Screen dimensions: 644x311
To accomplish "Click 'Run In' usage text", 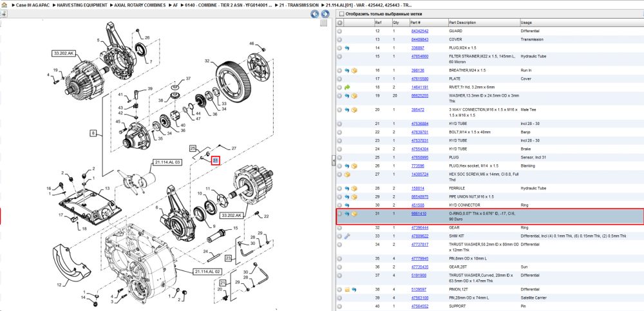I will pyautogui.click(x=526, y=70).
